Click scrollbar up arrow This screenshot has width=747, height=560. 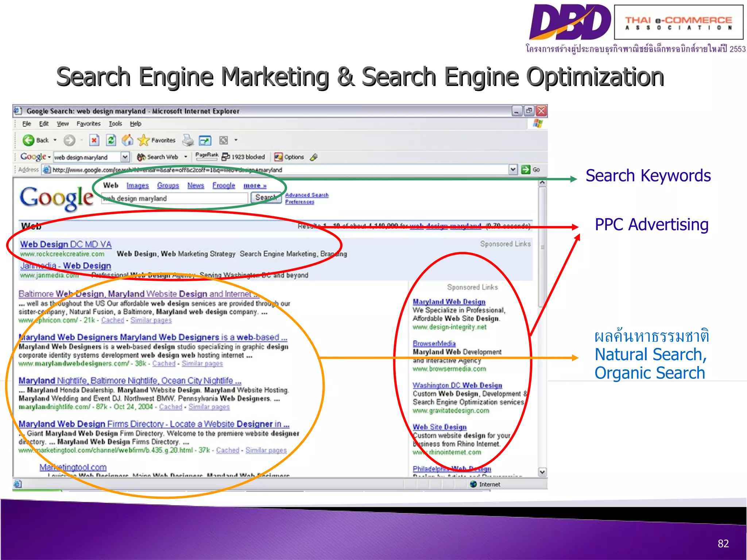pyautogui.click(x=542, y=183)
